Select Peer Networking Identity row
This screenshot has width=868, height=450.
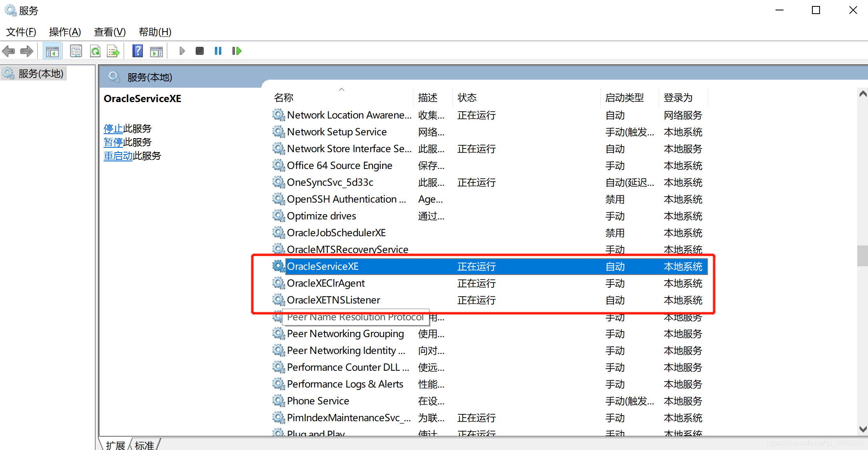click(489, 350)
